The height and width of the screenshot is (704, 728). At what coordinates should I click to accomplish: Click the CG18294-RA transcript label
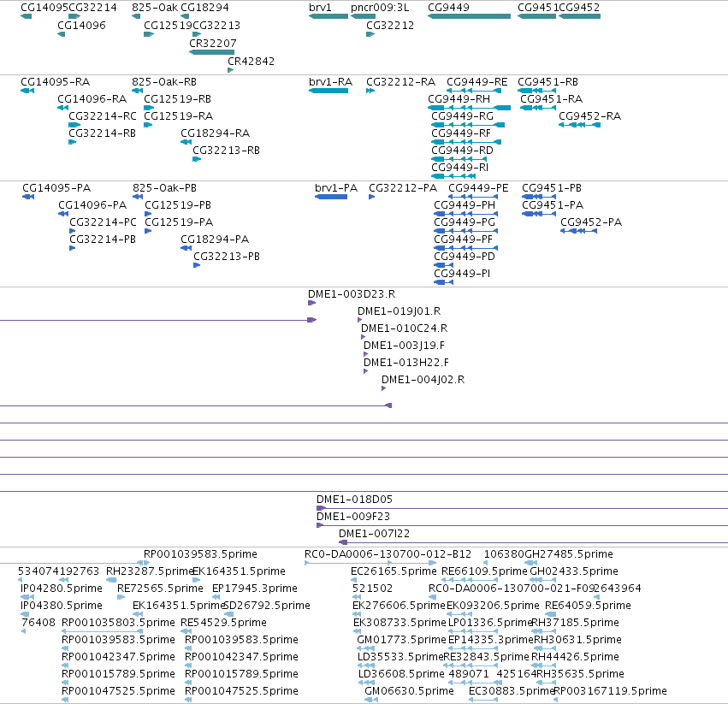(215, 133)
